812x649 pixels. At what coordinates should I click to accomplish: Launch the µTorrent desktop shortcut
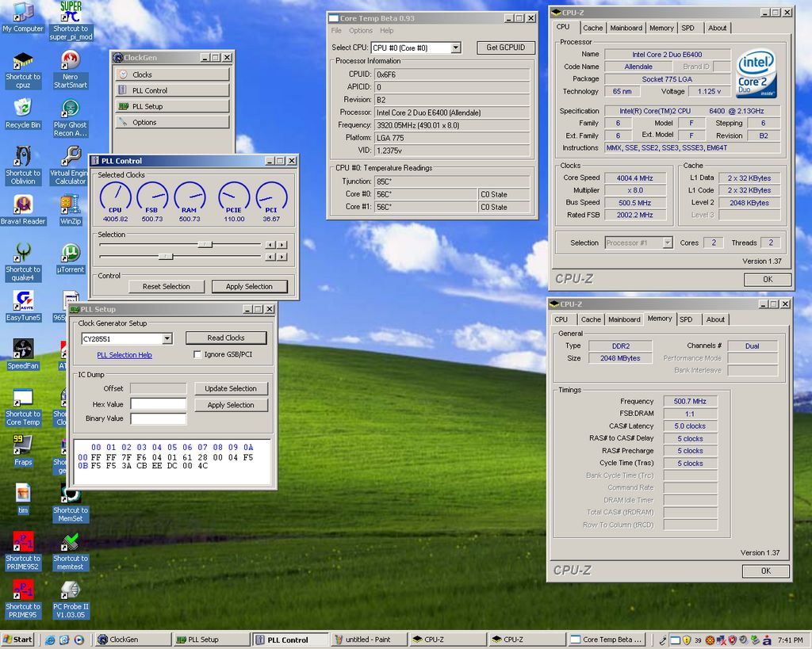point(71,254)
